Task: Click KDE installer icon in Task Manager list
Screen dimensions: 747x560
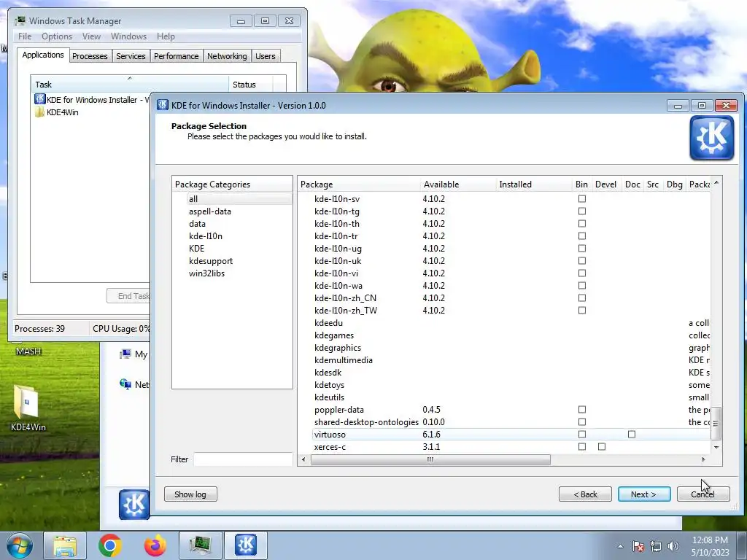Action: [40, 99]
